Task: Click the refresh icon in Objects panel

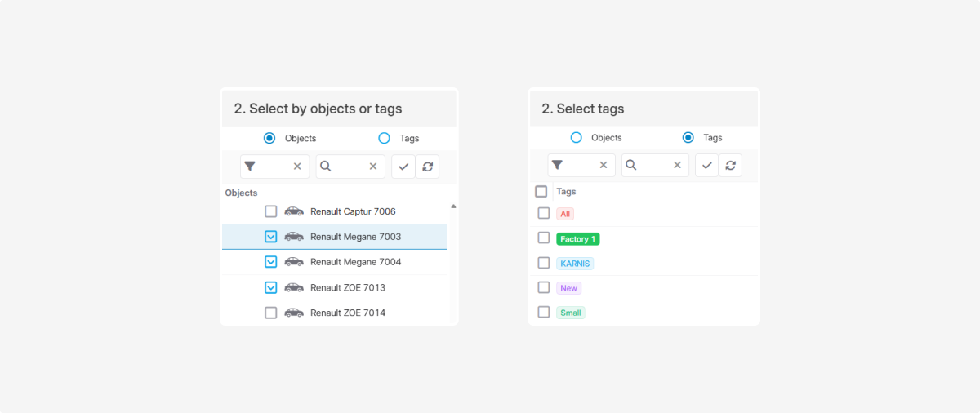Action: [427, 167]
